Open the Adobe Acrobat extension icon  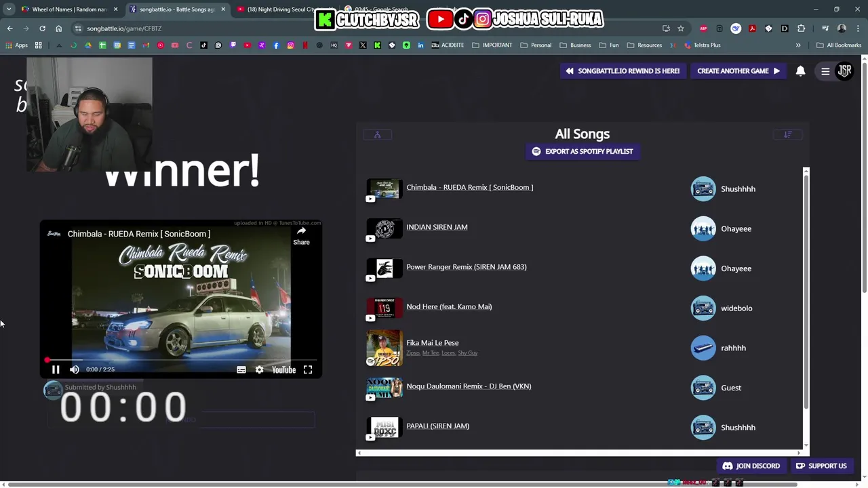pos(752,28)
